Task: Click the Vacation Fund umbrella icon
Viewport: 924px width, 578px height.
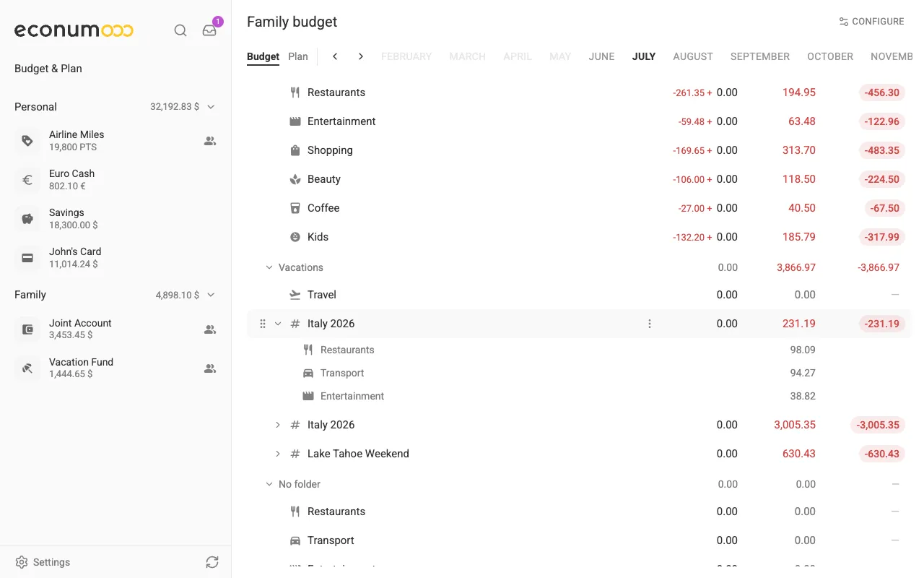Action: coord(27,368)
